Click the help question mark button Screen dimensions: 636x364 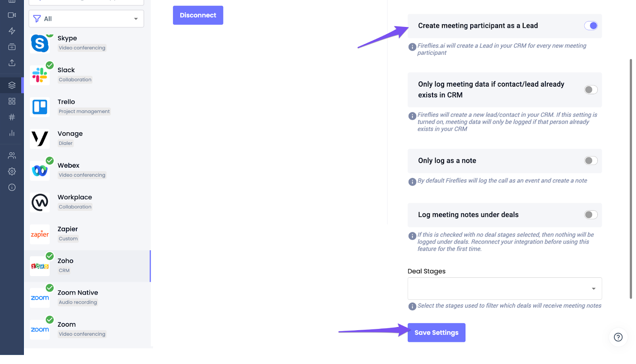tap(618, 337)
